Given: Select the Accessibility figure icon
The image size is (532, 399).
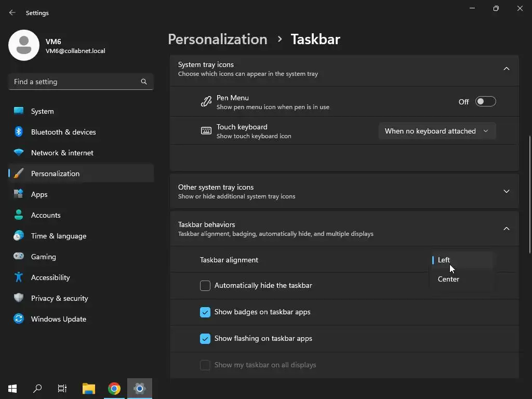Looking at the screenshot, I should point(19,277).
